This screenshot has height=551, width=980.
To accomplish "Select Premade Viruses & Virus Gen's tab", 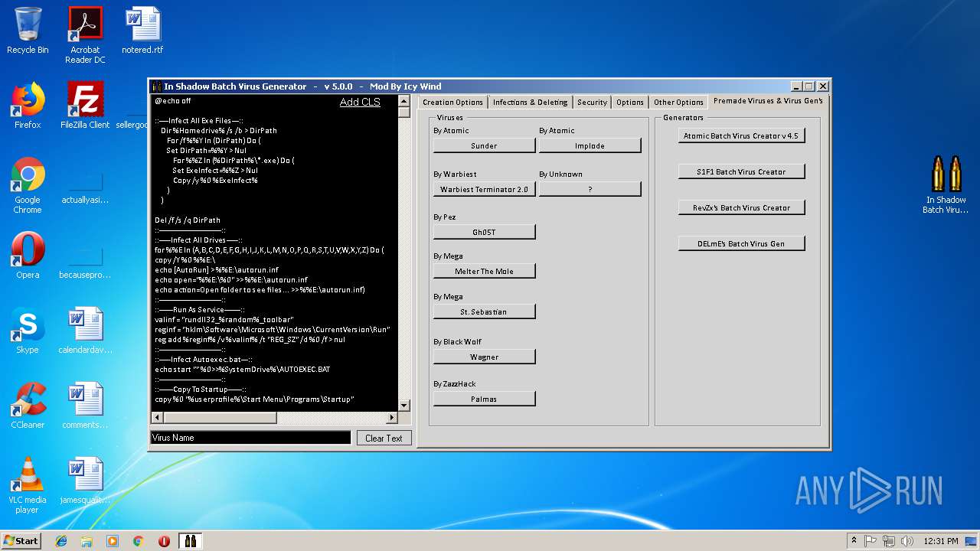I will tap(768, 101).
